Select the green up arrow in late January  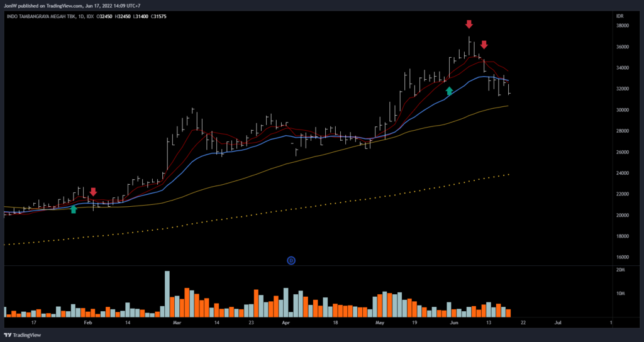[74, 209]
